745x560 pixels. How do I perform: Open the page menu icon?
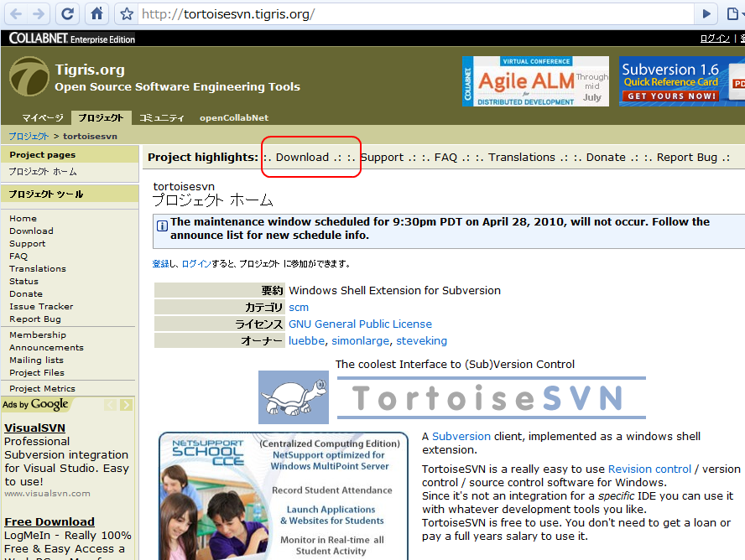[x=733, y=13]
